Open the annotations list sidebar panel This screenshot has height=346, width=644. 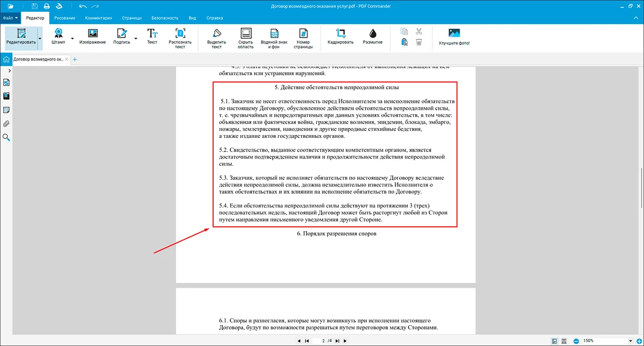6,110
